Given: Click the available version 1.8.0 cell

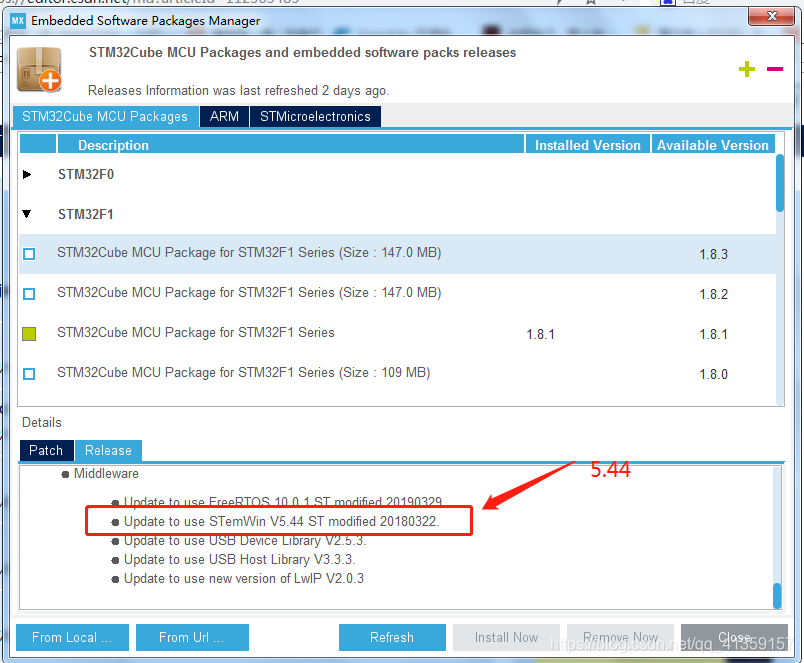Looking at the screenshot, I should click(713, 374).
